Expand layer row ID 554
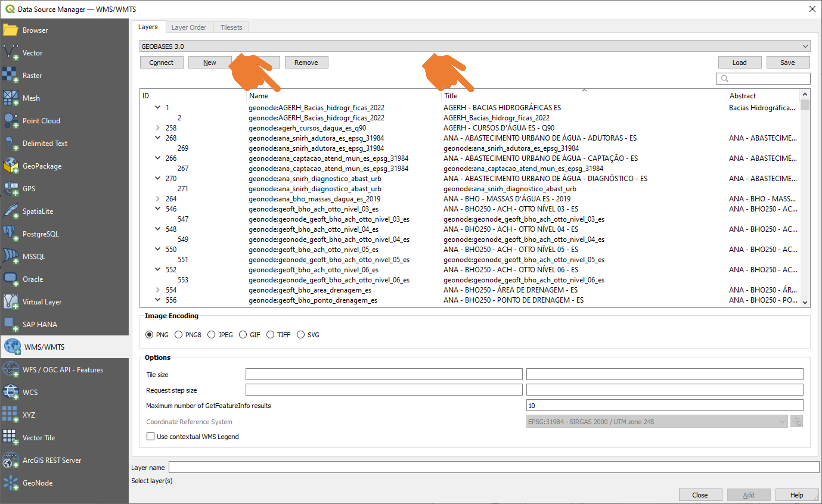 (158, 290)
